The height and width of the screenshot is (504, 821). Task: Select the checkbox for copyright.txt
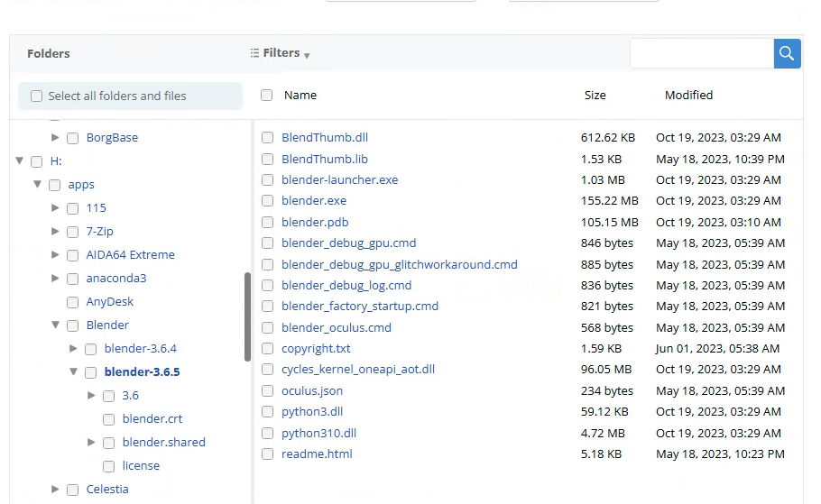267,349
